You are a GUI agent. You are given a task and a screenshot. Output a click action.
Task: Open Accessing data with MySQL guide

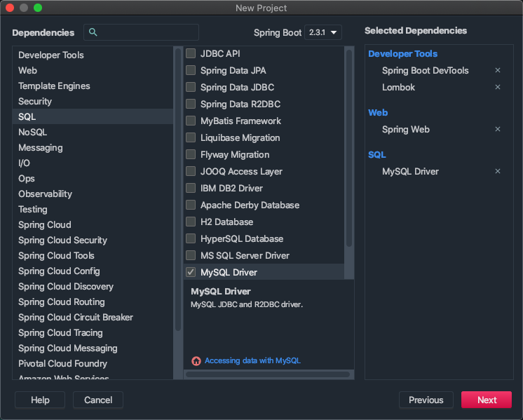point(252,360)
